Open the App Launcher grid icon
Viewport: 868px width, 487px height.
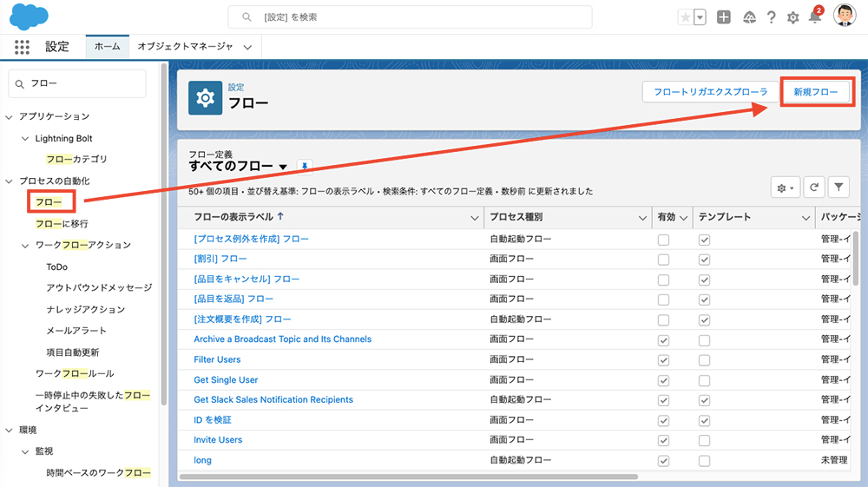pos(22,47)
